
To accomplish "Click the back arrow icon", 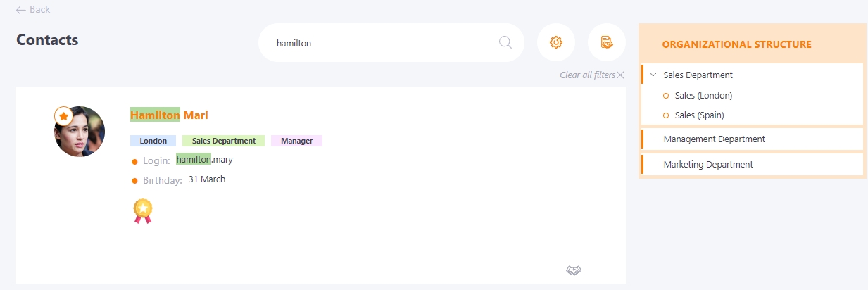I will 20,10.
